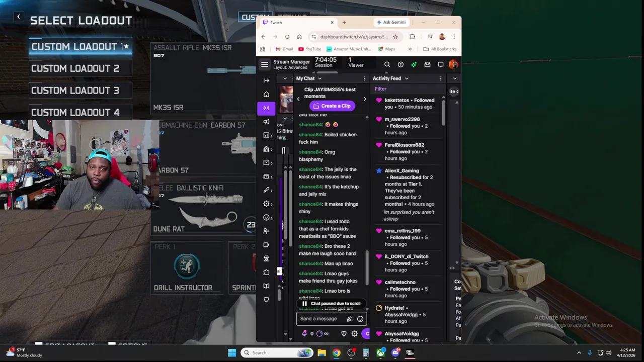Open the Windows Start menu
The height and width of the screenshot is (362, 644).
(231, 352)
